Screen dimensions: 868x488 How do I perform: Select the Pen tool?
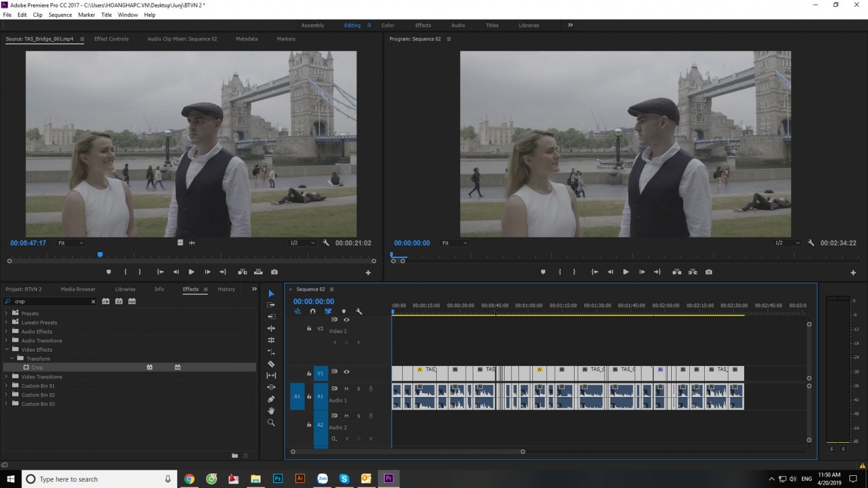271,399
